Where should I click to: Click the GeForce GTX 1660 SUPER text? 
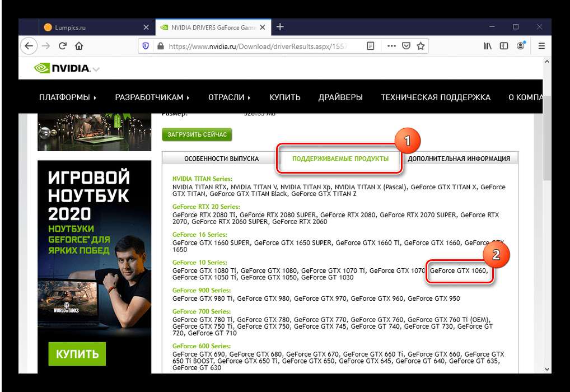[211, 243]
